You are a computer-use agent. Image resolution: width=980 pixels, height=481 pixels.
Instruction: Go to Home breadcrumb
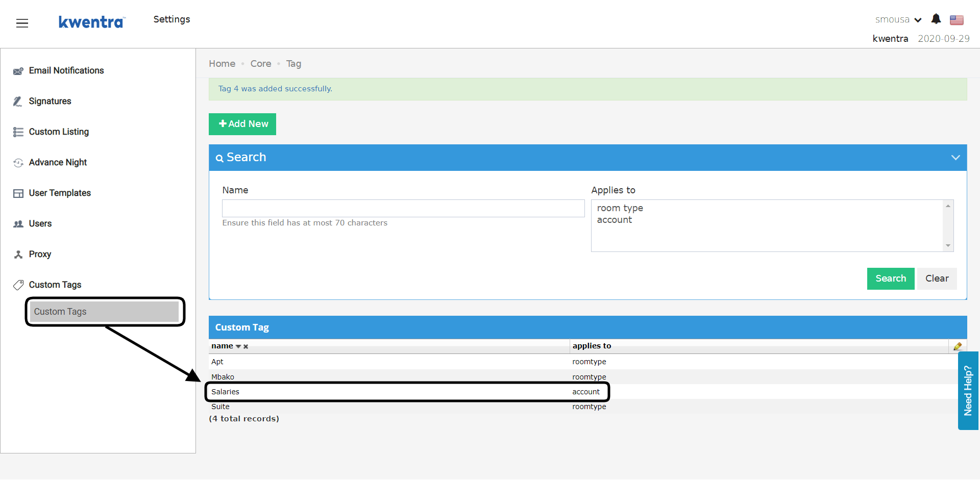pos(222,64)
